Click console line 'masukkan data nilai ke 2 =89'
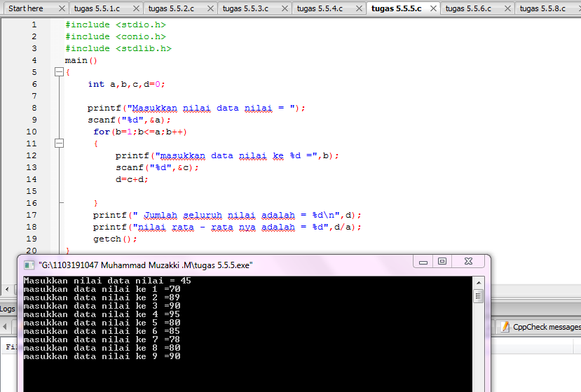 coord(102,297)
